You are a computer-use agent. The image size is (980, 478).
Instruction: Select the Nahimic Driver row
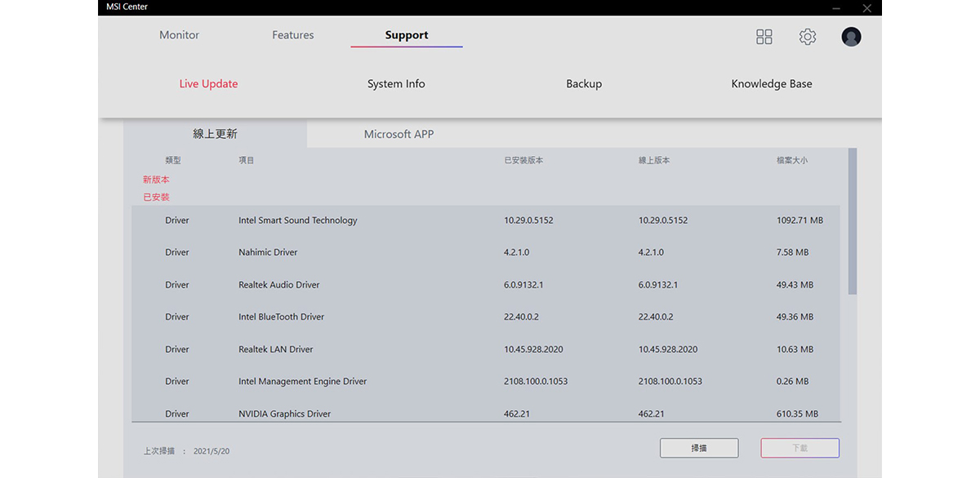pos(486,252)
